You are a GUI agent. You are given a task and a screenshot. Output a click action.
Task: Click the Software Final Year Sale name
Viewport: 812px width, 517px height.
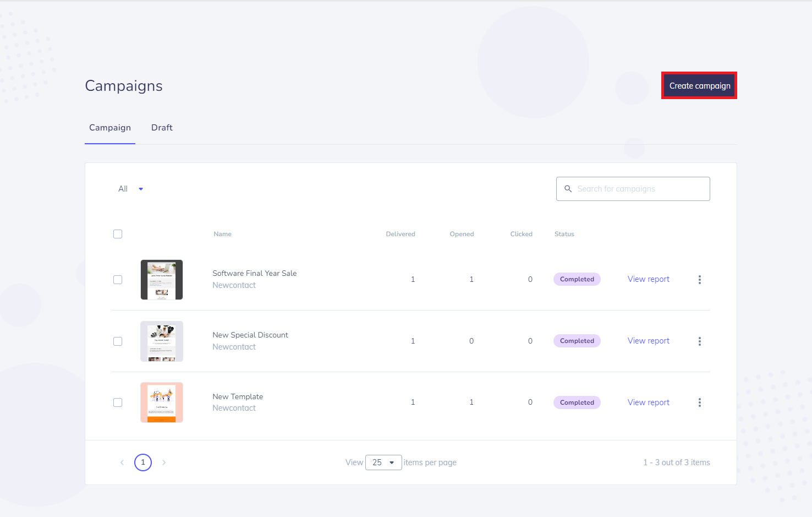coord(255,273)
